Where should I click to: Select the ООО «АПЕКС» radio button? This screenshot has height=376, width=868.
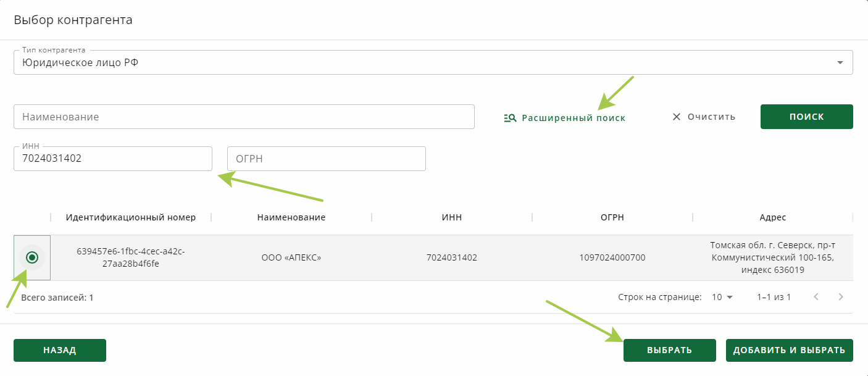coord(33,257)
